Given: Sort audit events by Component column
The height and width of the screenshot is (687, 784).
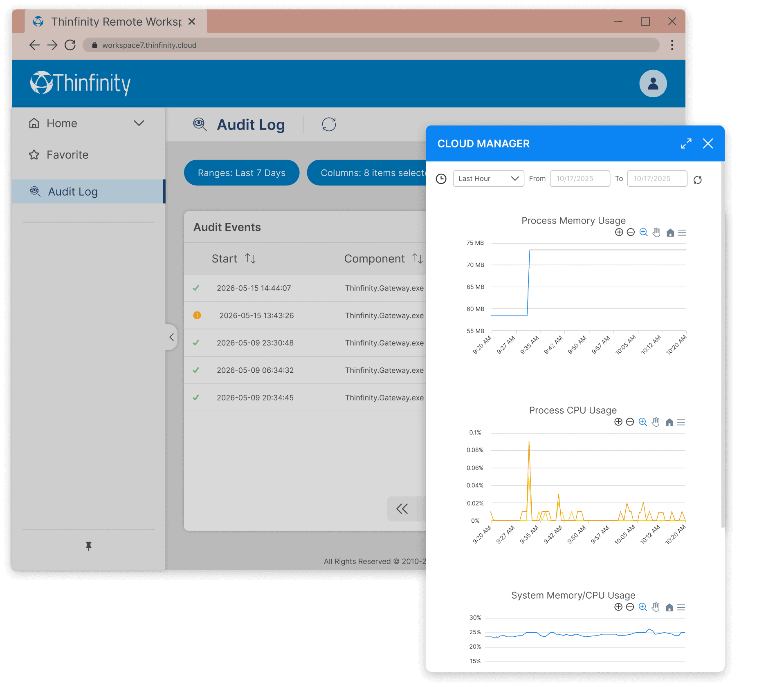Looking at the screenshot, I should coord(417,259).
